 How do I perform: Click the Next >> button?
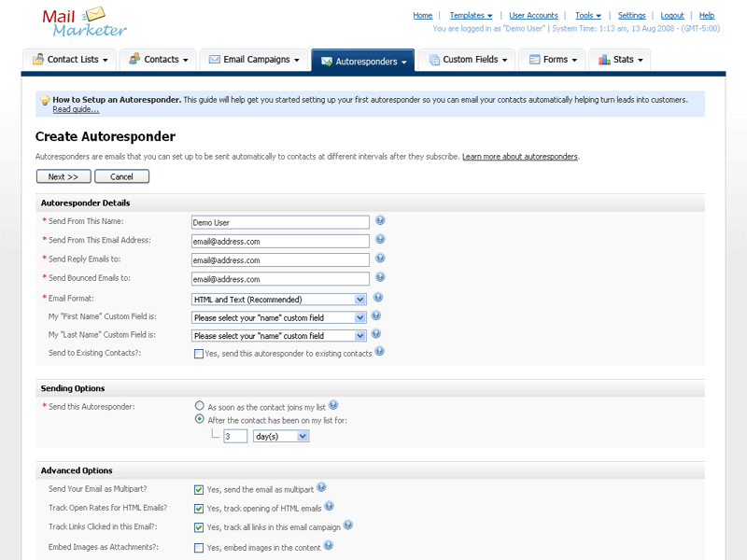[63, 176]
